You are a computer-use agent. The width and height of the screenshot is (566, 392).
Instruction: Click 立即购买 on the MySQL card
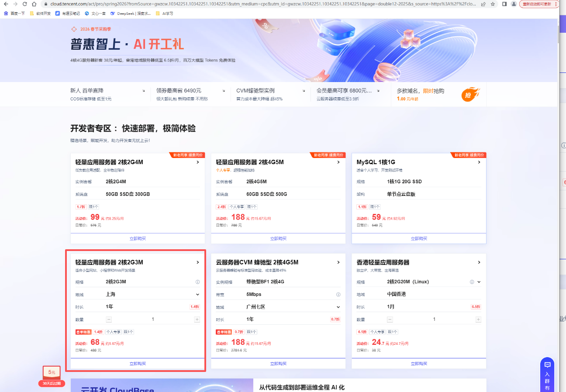[418, 238]
